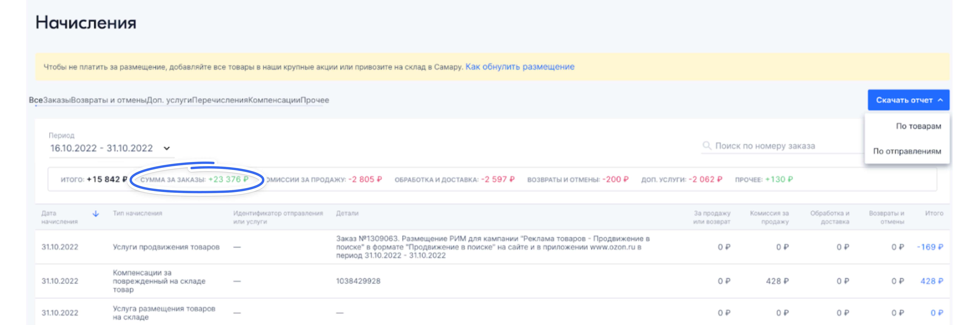
Task: Collapse the Скачать отчет chevron
Action: (x=941, y=100)
